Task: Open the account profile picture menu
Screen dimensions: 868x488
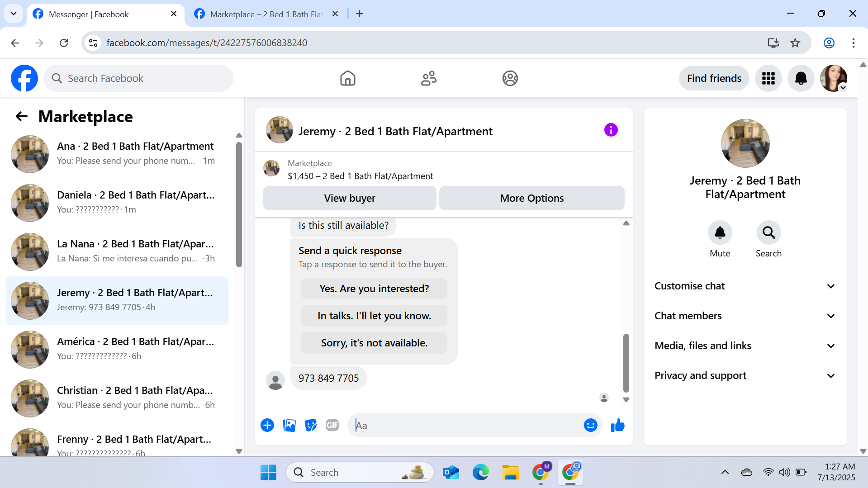Action: click(x=833, y=78)
